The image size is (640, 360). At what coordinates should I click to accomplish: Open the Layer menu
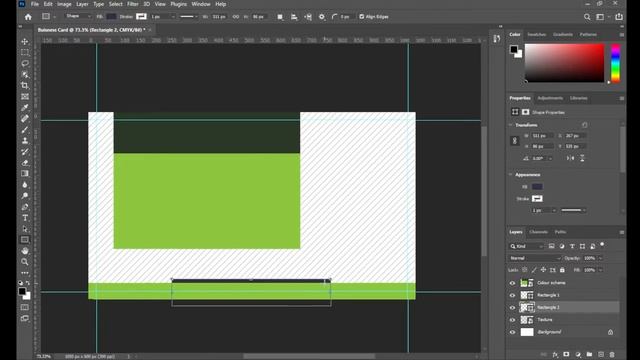[x=82, y=4]
